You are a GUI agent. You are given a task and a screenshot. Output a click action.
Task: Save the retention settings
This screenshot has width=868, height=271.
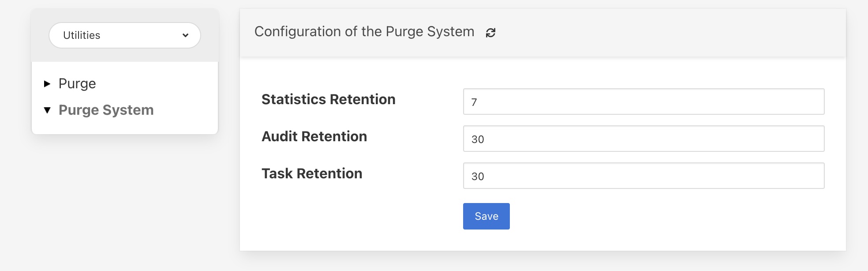486,216
